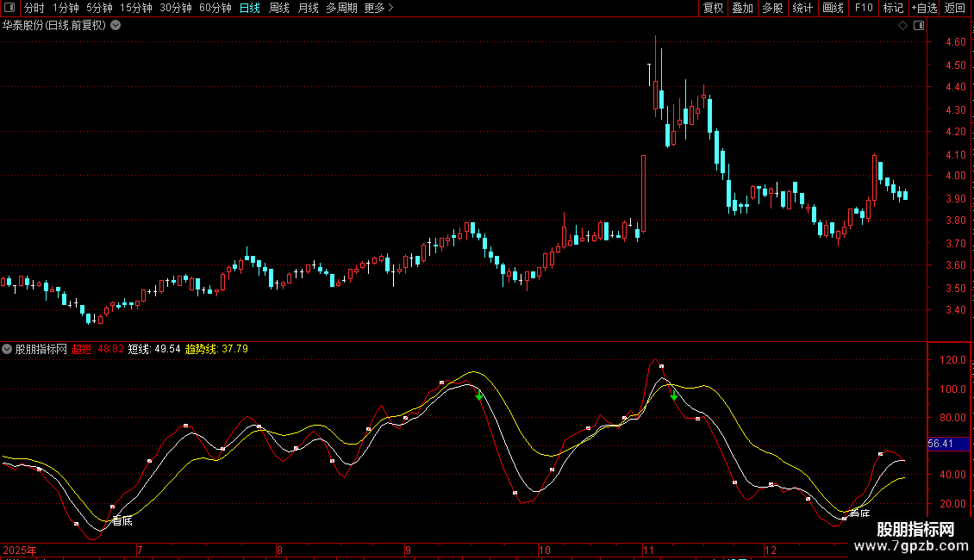Click the 叠加 overlay button
This screenshot has height=560, width=974.
tap(742, 8)
